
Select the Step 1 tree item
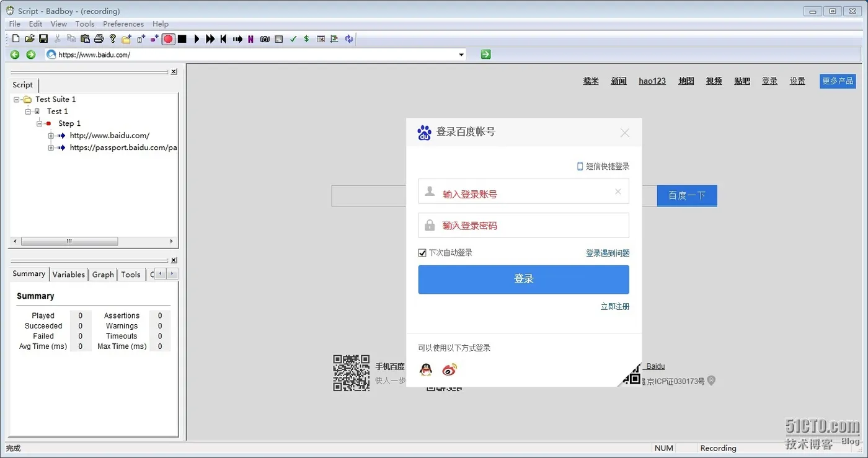(69, 123)
